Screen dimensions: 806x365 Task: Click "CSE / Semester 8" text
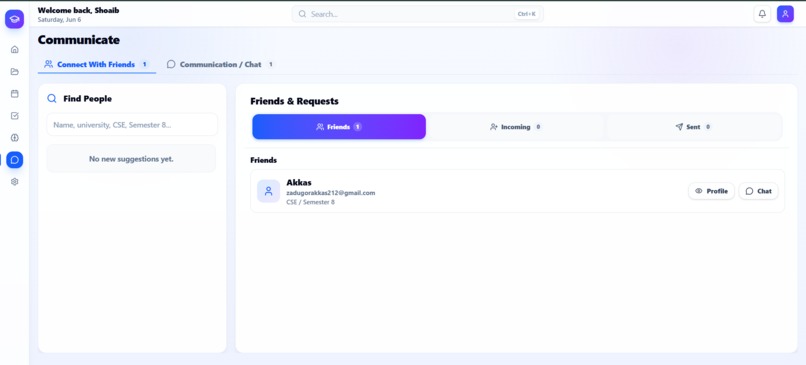click(x=310, y=202)
